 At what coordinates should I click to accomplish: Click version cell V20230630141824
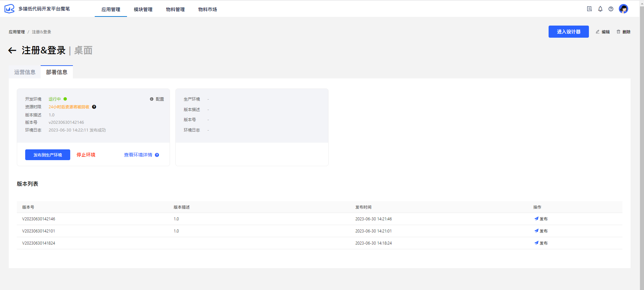pyautogui.click(x=39, y=243)
